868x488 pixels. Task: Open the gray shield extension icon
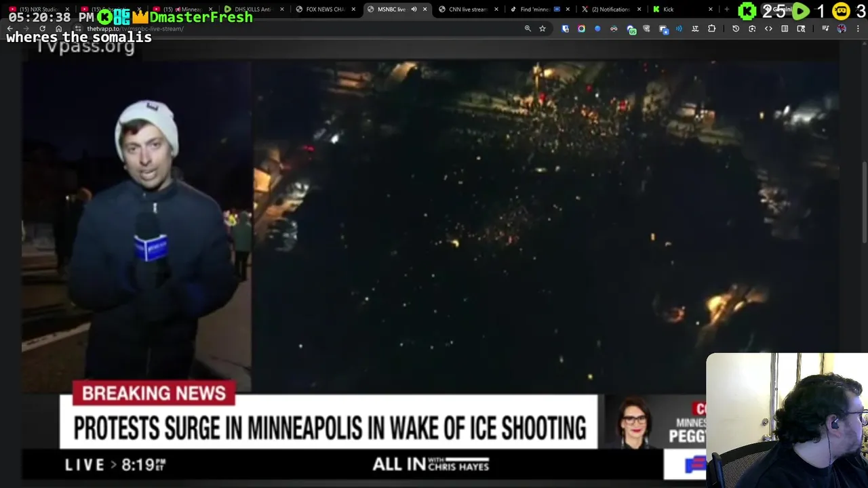(646, 28)
